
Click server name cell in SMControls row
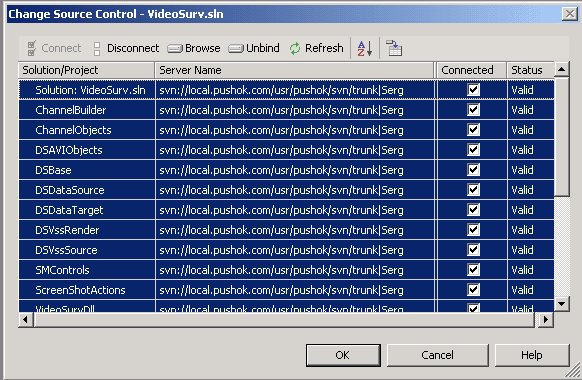[295, 270]
